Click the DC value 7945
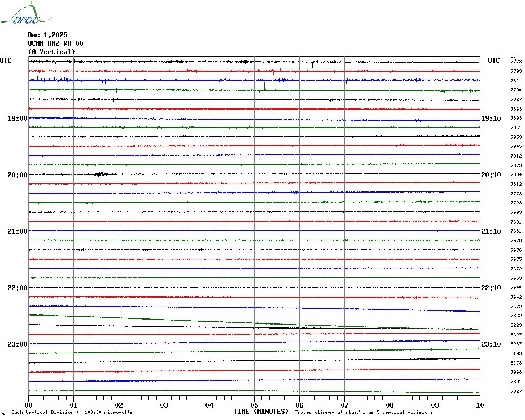The width and height of the screenshot is (525, 420). tap(516, 146)
